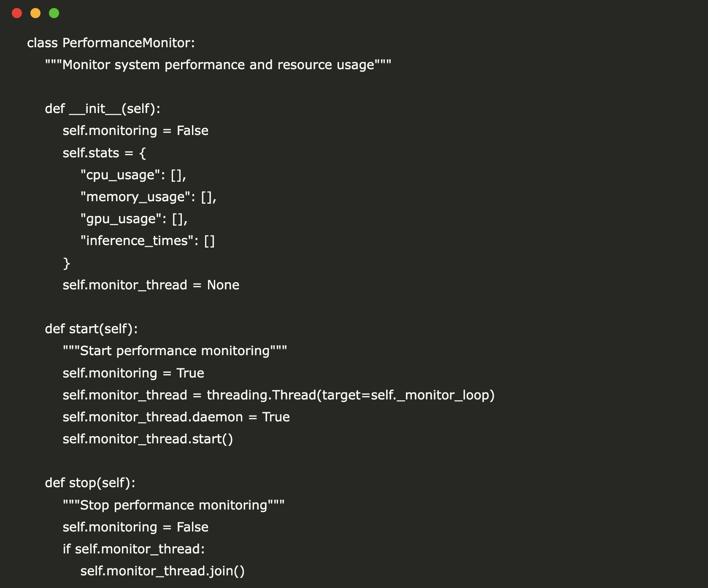Click the "class PerformanceMonitor:" line
The width and height of the screenshot is (708, 588).
coord(111,43)
